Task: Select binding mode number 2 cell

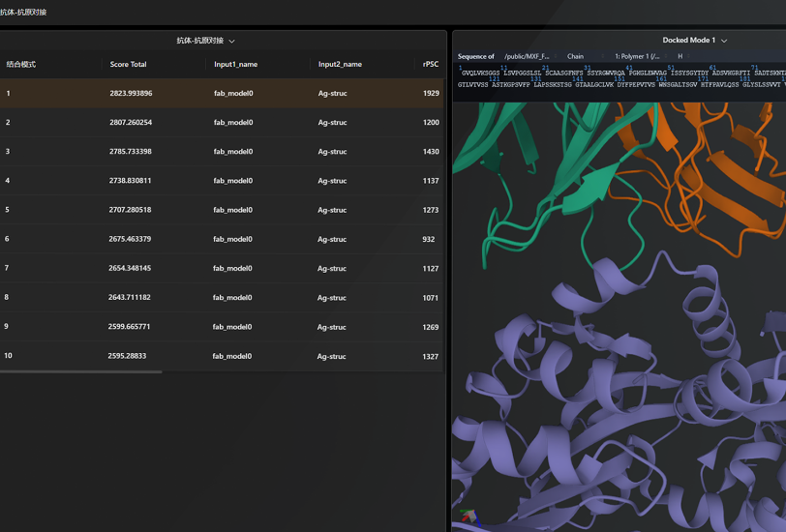Action: 8,122
